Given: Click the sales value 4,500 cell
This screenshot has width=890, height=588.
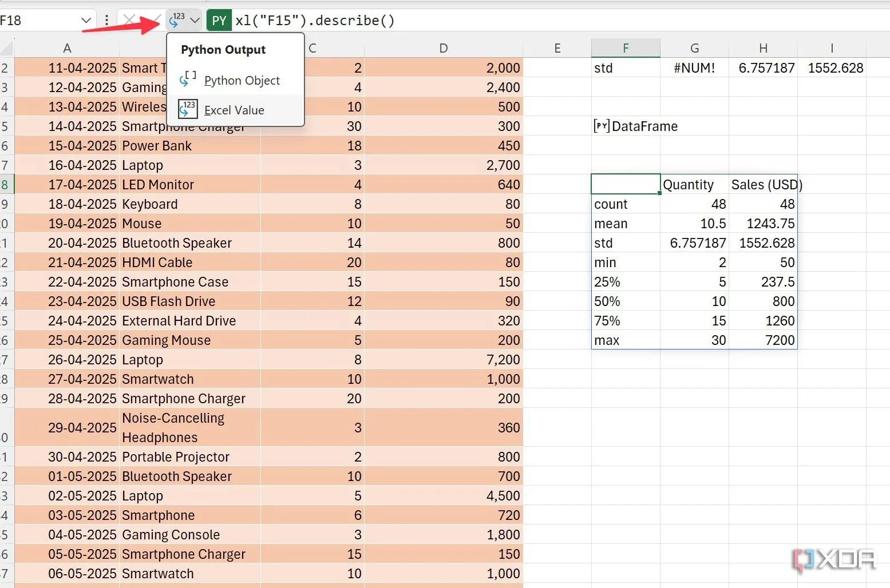Looking at the screenshot, I should point(444,495).
